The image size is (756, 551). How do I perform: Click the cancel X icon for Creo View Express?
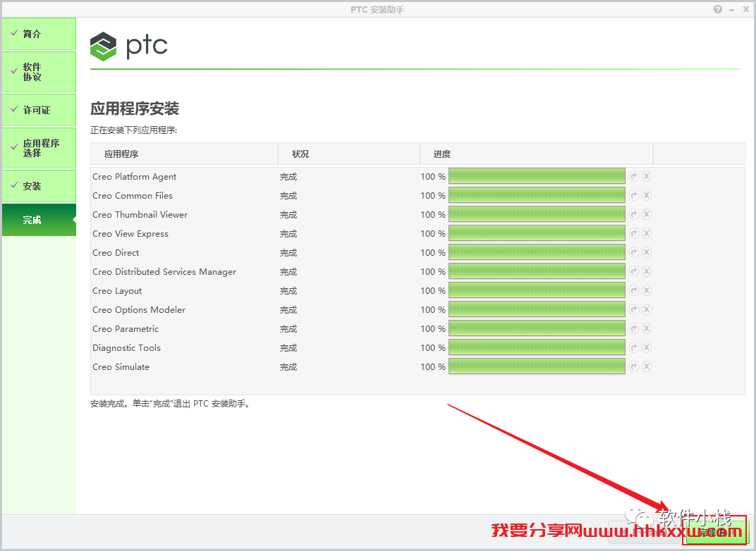(x=647, y=233)
